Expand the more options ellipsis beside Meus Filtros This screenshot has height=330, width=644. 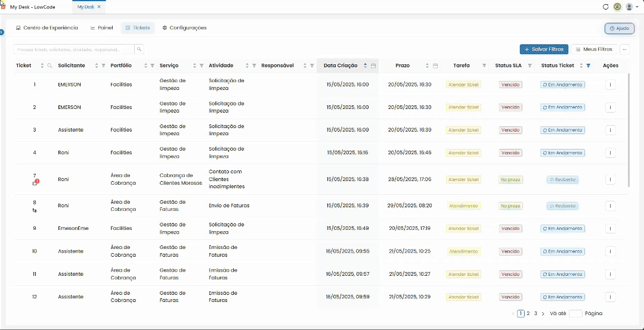coord(625,49)
